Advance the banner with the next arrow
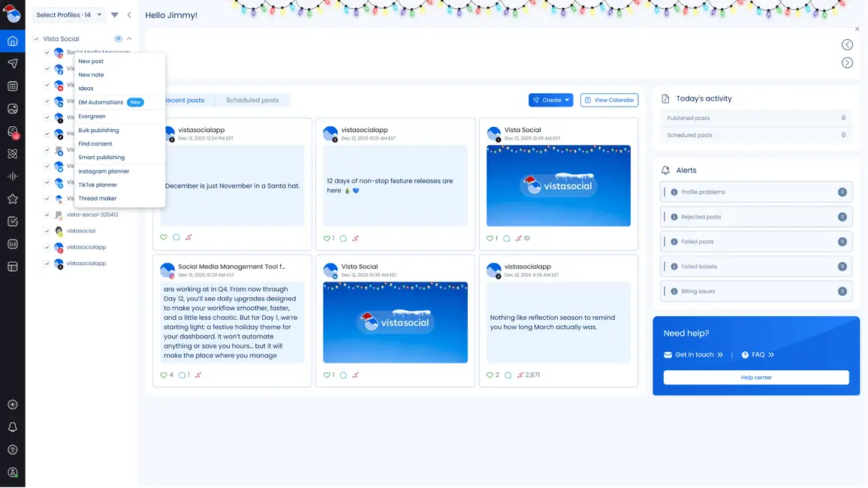Viewport: 868px width, 488px height. 847,63
